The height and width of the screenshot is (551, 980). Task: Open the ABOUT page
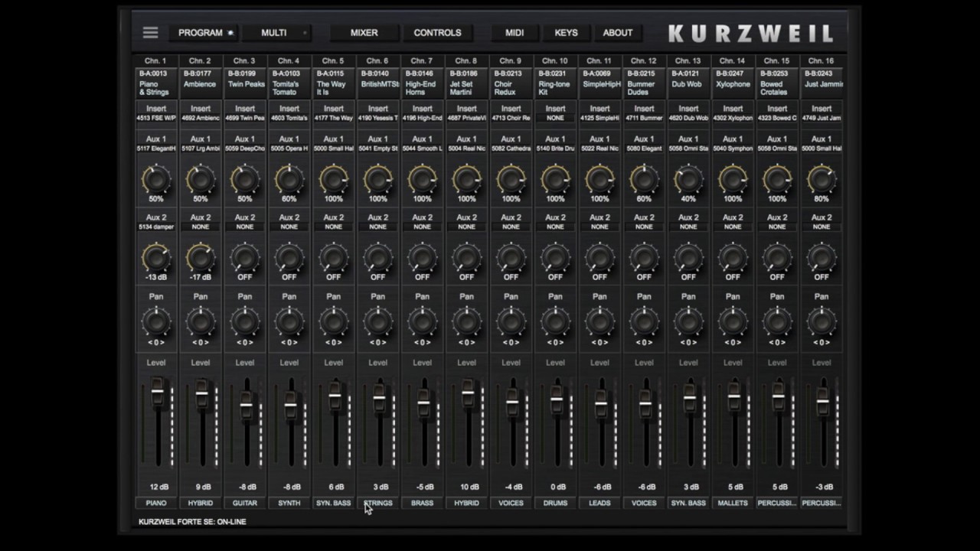(x=618, y=33)
